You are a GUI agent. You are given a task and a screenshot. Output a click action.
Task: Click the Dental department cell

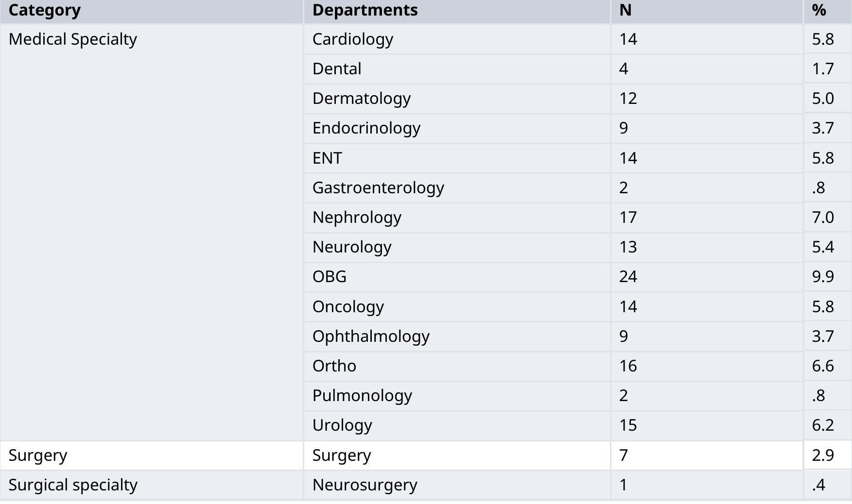pos(337,69)
